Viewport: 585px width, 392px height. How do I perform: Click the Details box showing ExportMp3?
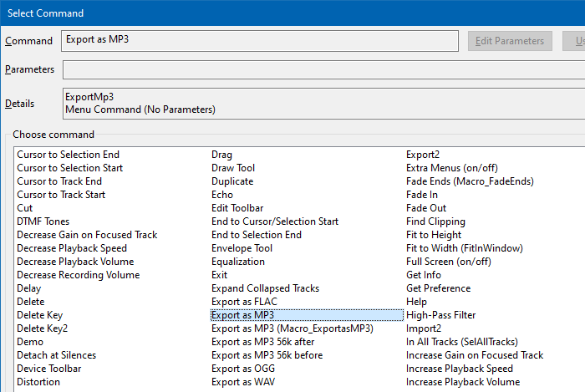click(324, 104)
